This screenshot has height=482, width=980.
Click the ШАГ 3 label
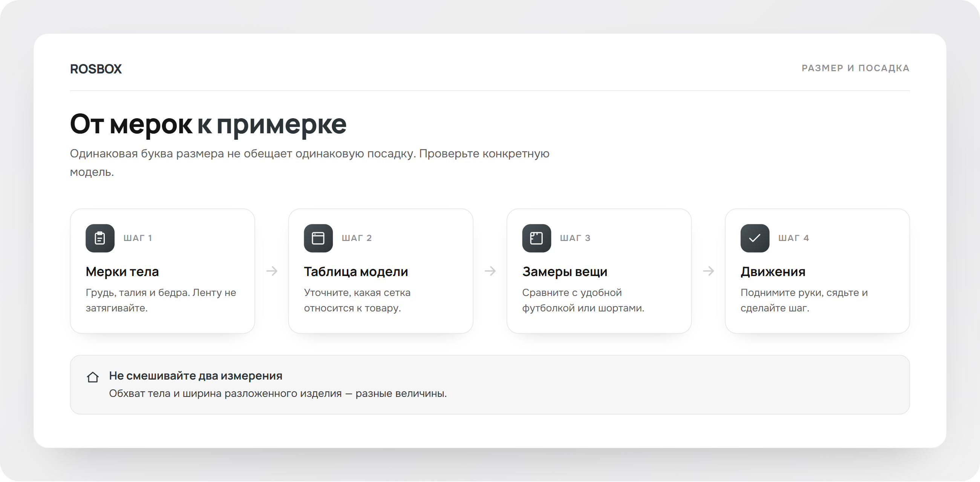pyautogui.click(x=575, y=238)
